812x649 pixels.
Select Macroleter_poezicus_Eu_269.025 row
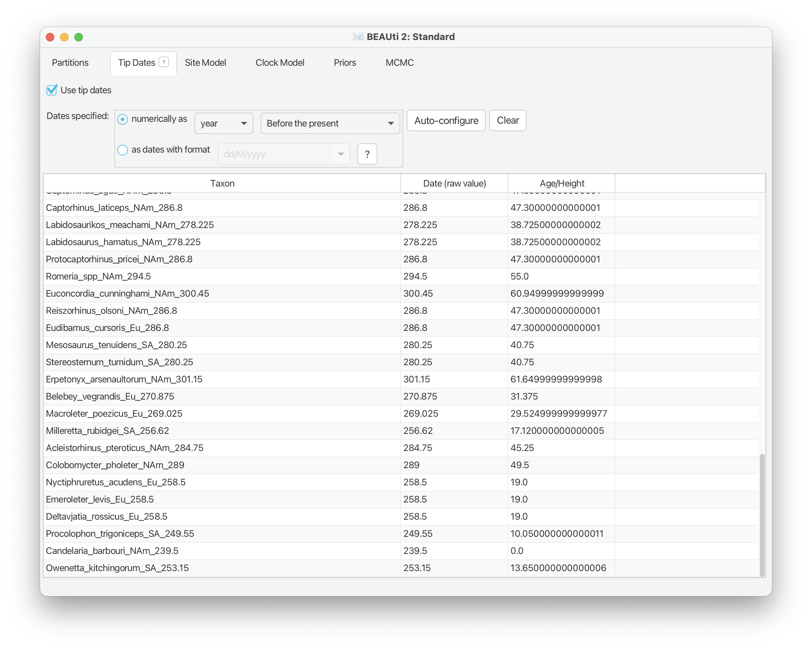[401, 413]
